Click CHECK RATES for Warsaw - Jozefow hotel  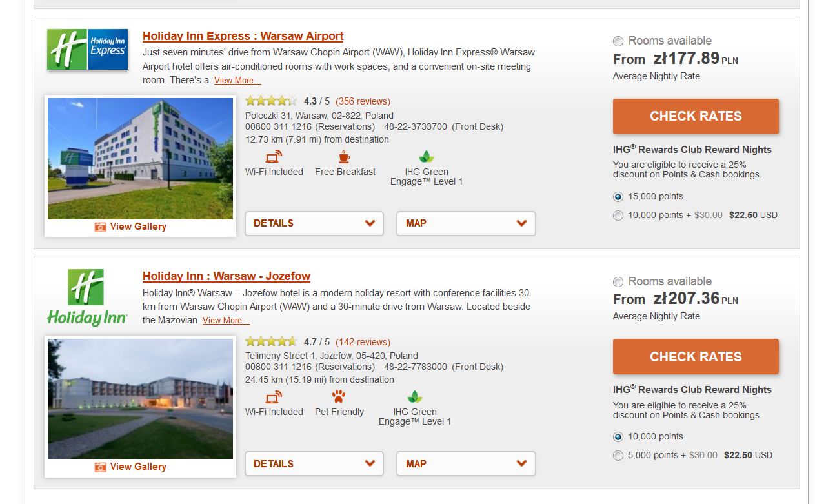(696, 357)
